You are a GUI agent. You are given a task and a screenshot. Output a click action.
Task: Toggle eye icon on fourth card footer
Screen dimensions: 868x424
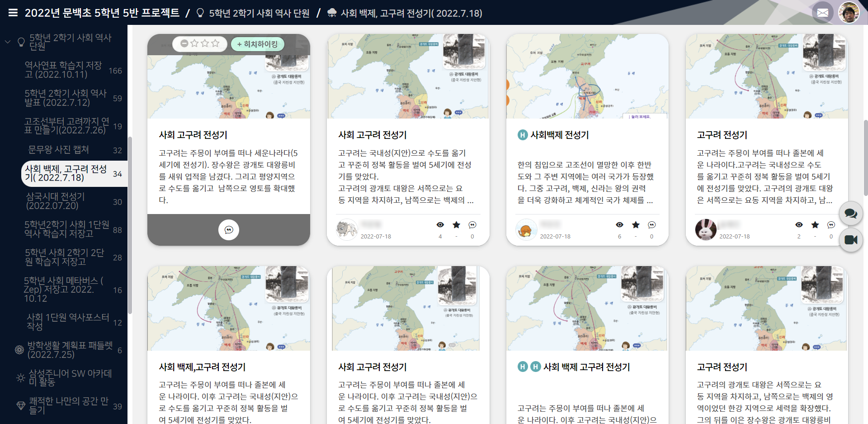[x=799, y=225]
